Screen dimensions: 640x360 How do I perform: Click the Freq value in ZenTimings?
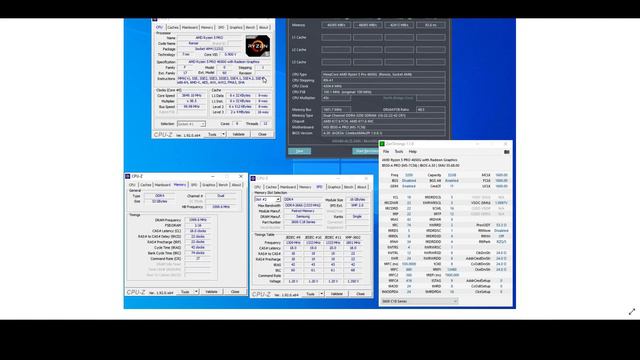[409, 175]
